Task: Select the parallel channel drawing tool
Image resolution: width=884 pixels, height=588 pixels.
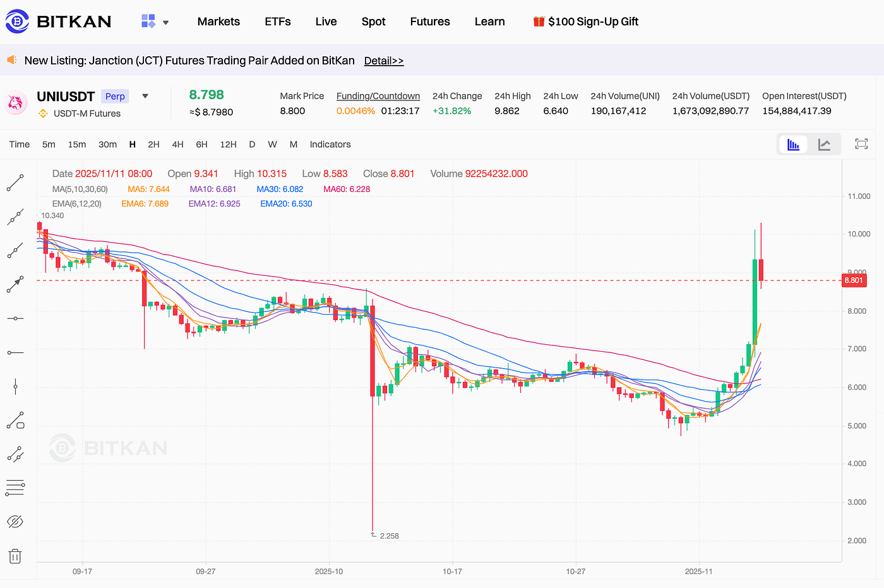Action: pos(15,454)
